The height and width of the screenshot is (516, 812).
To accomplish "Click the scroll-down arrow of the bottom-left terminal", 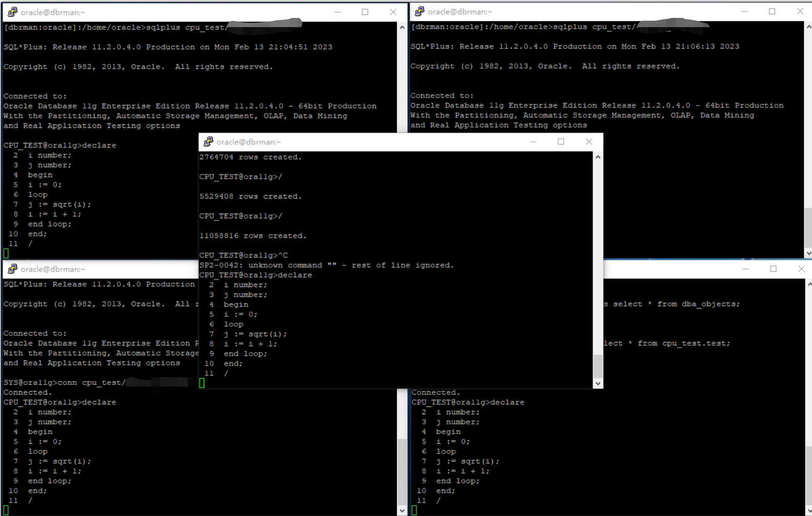I will tap(402, 510).
